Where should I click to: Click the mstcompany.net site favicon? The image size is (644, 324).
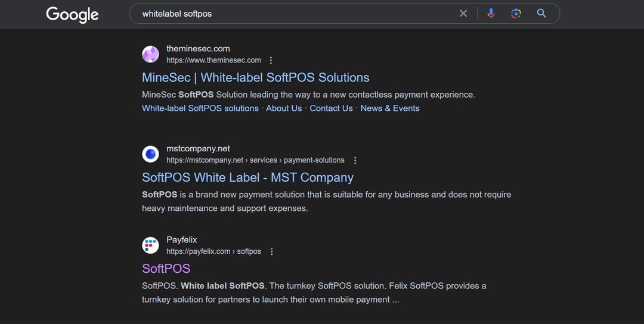tap(150, 154)
